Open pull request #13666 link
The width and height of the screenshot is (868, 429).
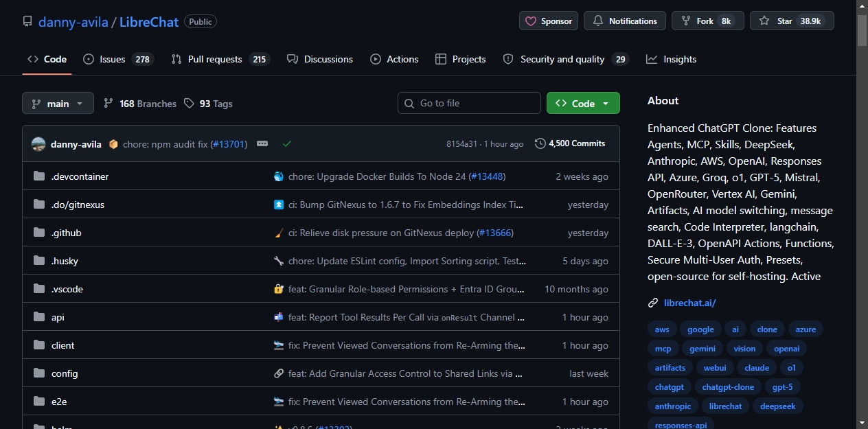tap(494, 233)
